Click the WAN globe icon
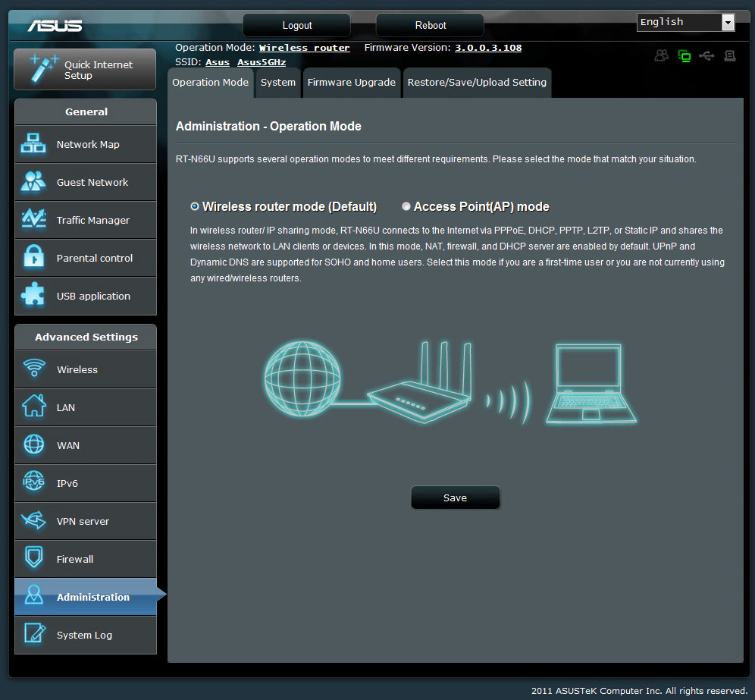The height and width of the screenshot is (700, 755). pyautogui.click(x=33, y=444)
